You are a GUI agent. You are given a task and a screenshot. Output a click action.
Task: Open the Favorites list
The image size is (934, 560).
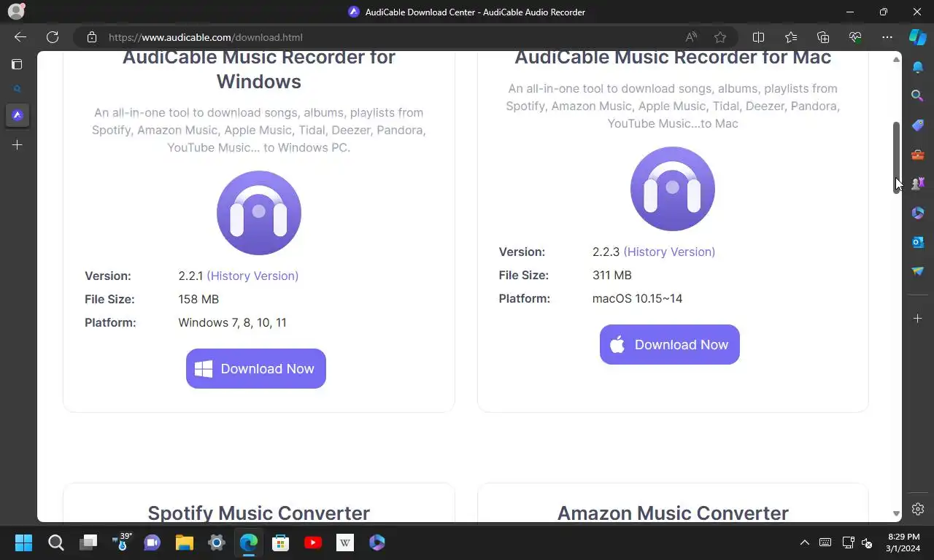tap(791, 37)
